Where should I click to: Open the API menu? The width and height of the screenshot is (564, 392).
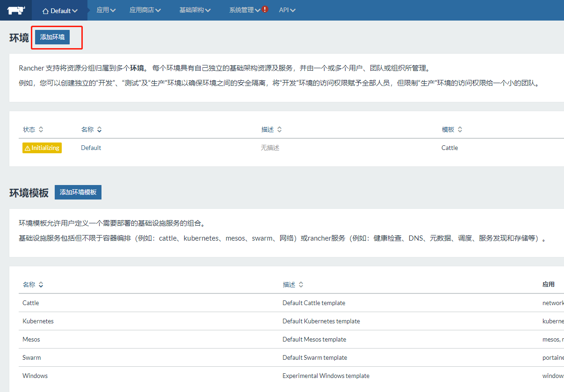[x=287, y=10]
